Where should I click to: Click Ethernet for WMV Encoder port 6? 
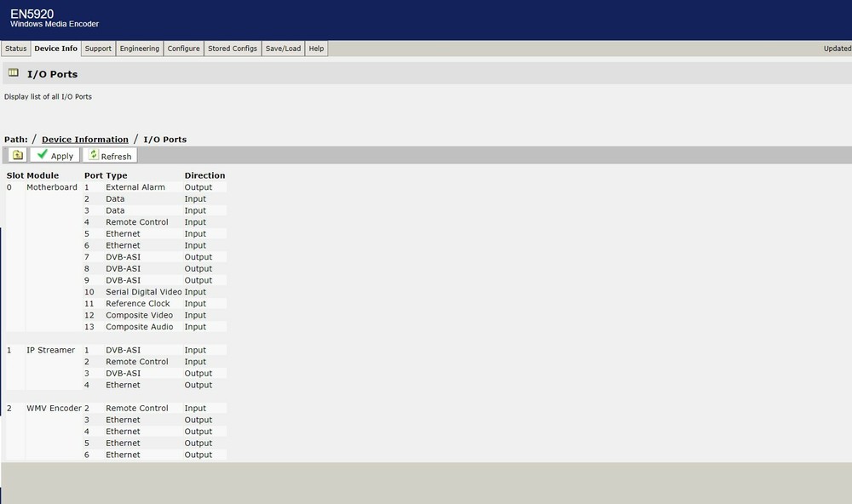point(123,455)
